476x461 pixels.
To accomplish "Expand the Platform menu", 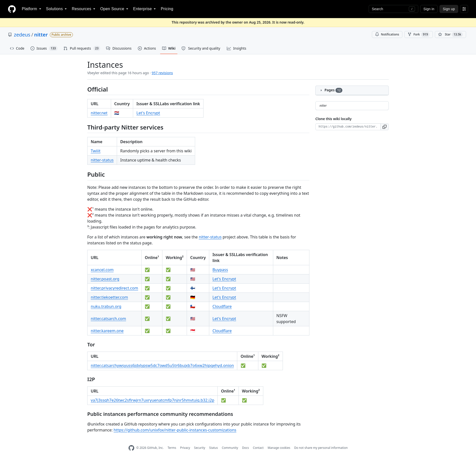I will coord(31,9).
